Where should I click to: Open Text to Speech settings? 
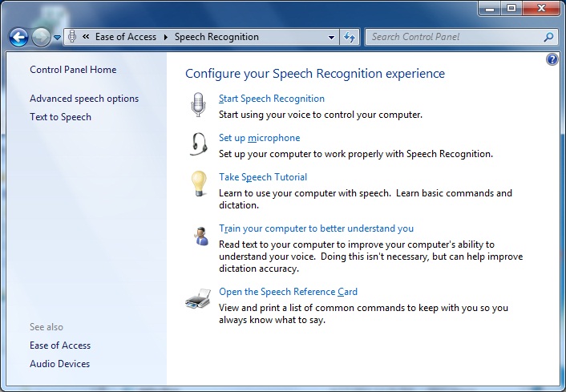tap(60, 117)
